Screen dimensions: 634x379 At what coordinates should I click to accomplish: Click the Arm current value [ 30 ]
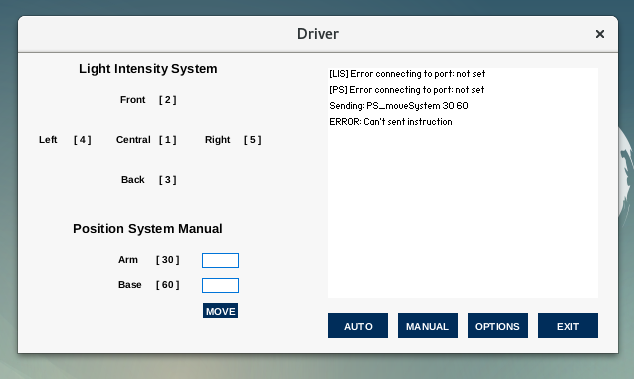click(167, 260)
